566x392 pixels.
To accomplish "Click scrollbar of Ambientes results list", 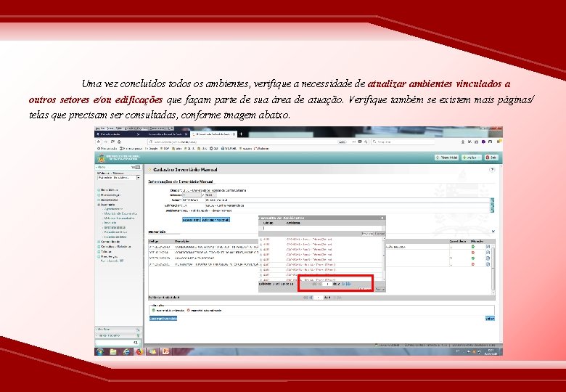I will pyautogui.click(x=384, y=258).
